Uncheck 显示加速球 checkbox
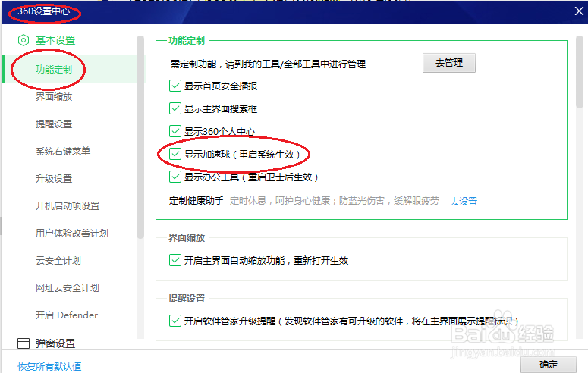 point(175,154)
